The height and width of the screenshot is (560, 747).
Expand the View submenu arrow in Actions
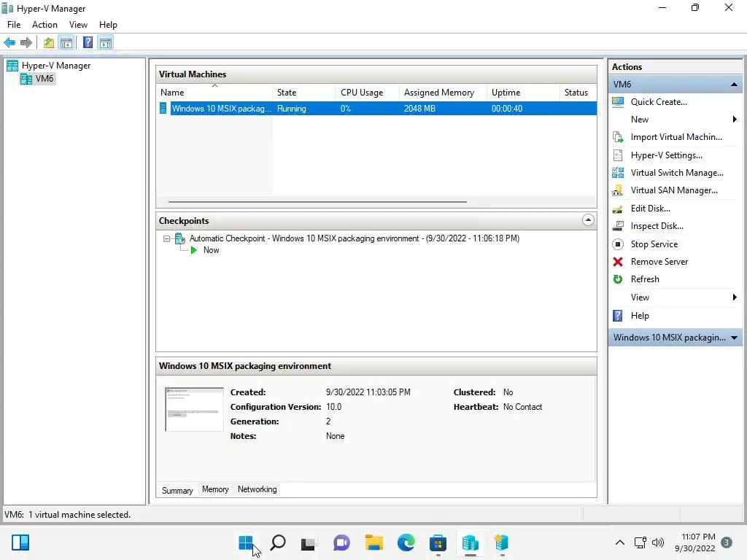[735, 297]
